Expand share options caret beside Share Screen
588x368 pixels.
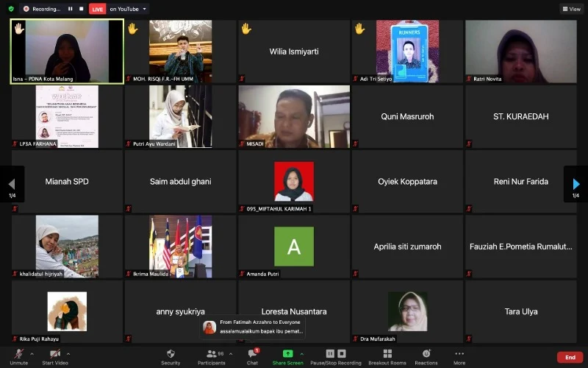click(302, 354)
